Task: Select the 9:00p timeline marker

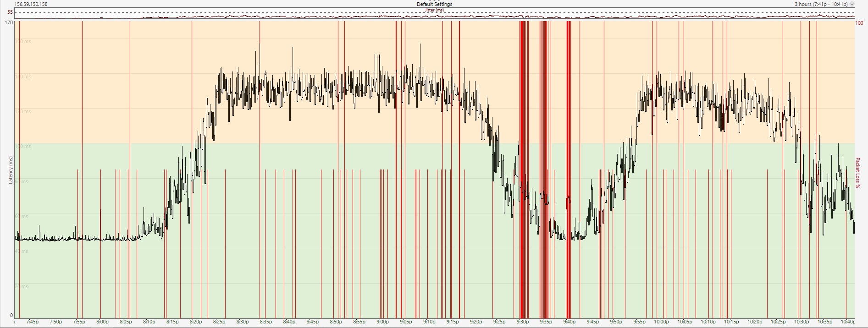Action: click(382, 322)
